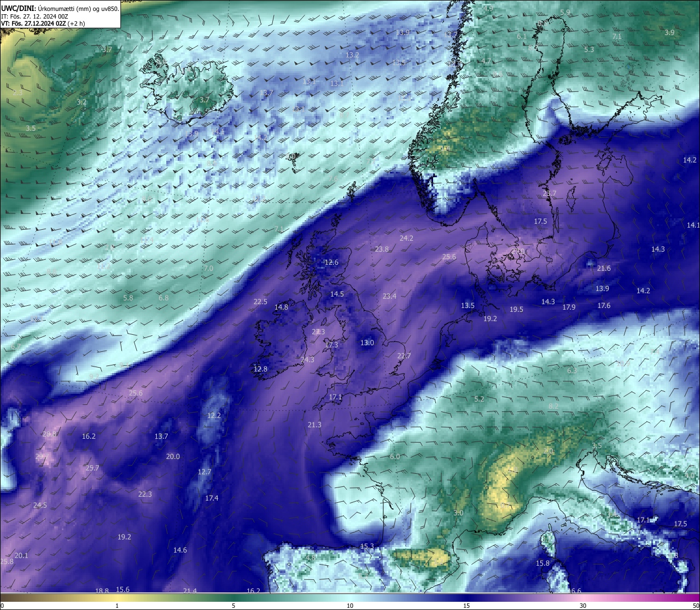This screenshot has width=700, height=610.
Task: Click the 17.9 map value
Action: tap(569, 307)
